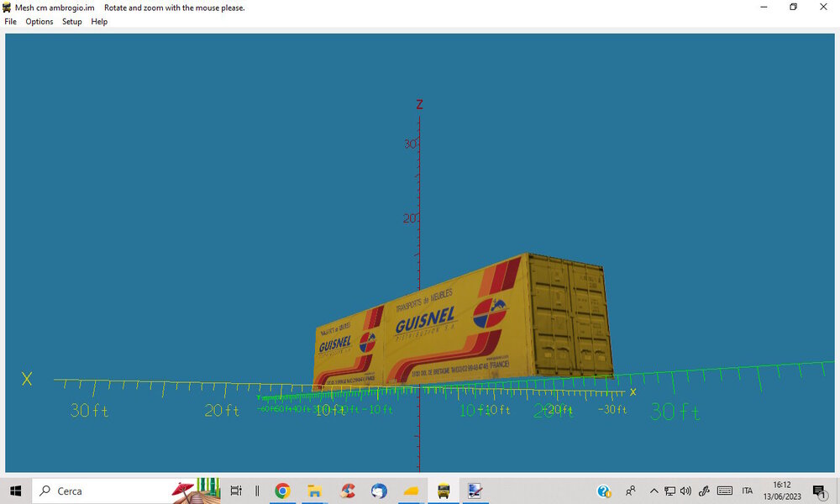Open the clock showing 16:12
The image size is (840, 504).
coord(782,491)
